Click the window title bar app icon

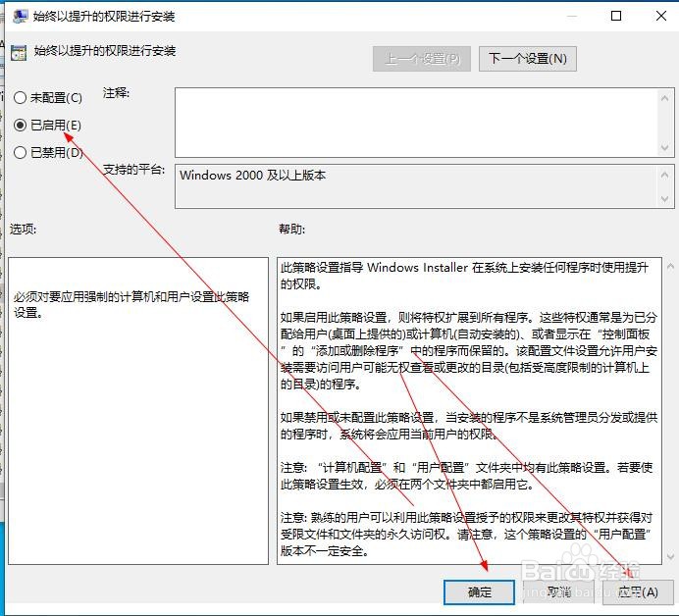pos(20,17)
